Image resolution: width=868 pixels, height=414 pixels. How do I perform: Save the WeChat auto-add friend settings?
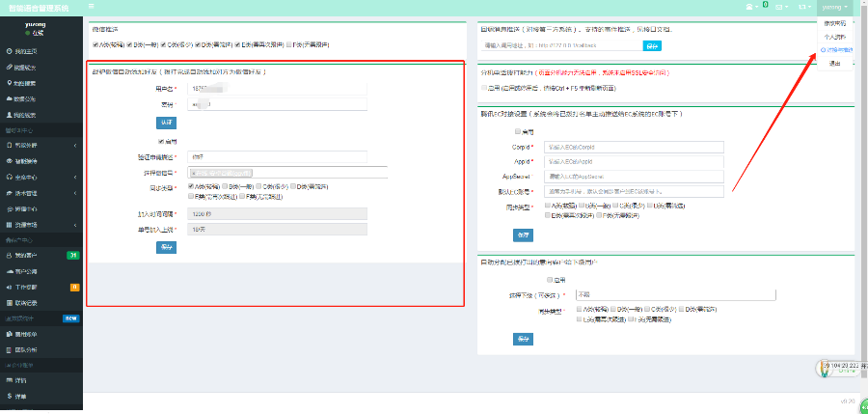166,248
